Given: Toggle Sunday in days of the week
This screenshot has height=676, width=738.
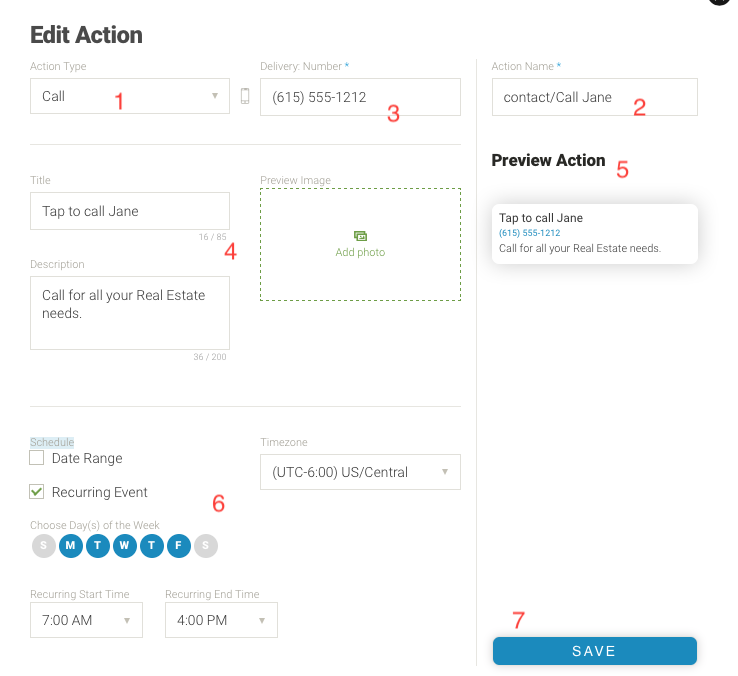Looking at the screenshot, I should (43, 546).
